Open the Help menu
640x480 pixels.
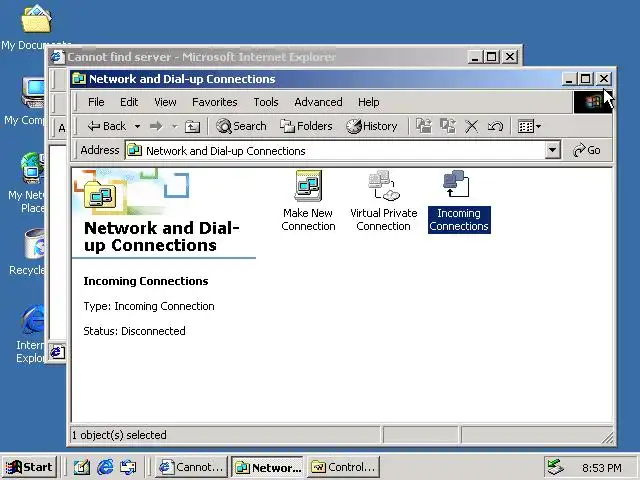[x=369, y=102]
